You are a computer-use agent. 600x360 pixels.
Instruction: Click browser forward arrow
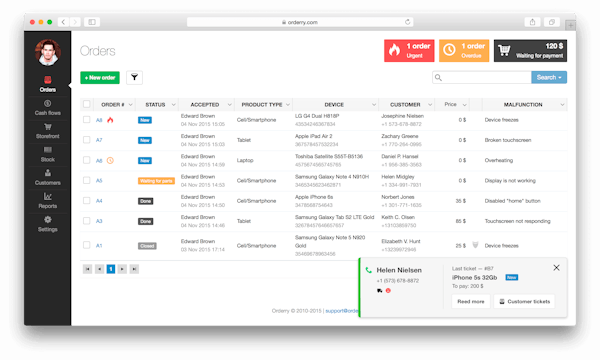click(x=75, y=22)
